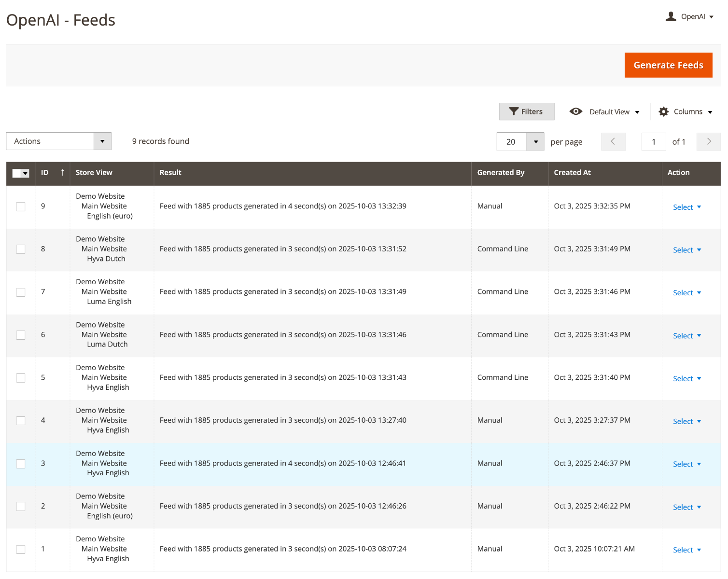Go to the previous page arrow
The width and height of the screenshot is (728, 579).
[x=613, y=141]
